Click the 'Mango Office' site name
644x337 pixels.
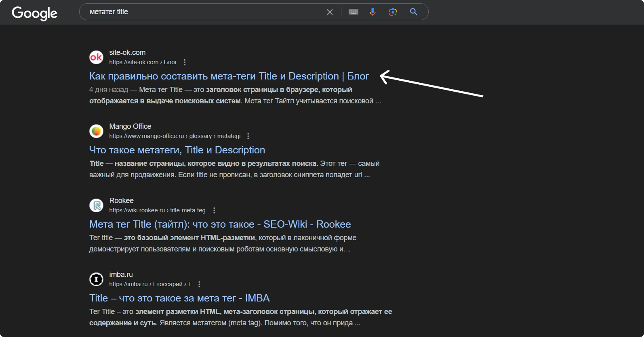[x=130, y=126]
